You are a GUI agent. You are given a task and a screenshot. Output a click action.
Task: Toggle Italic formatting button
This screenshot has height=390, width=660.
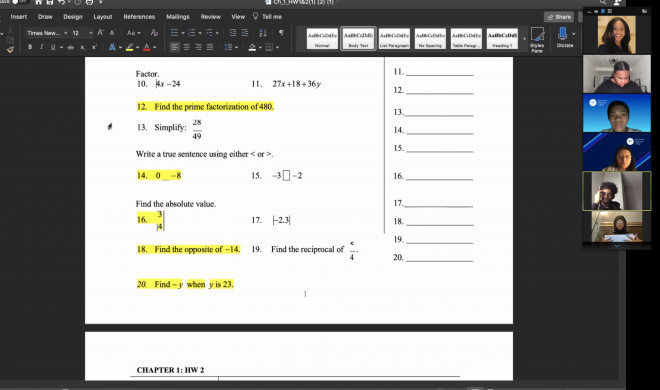(41, 47)
